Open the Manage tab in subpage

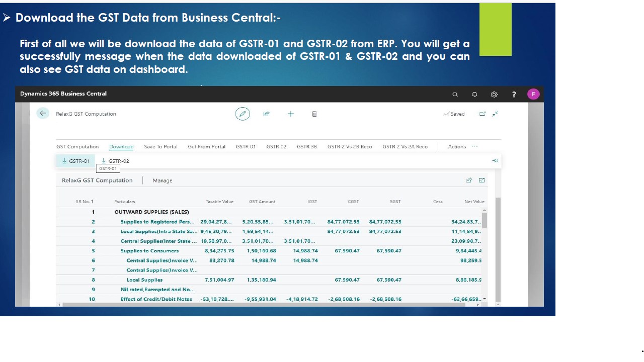tap(163, 180)
